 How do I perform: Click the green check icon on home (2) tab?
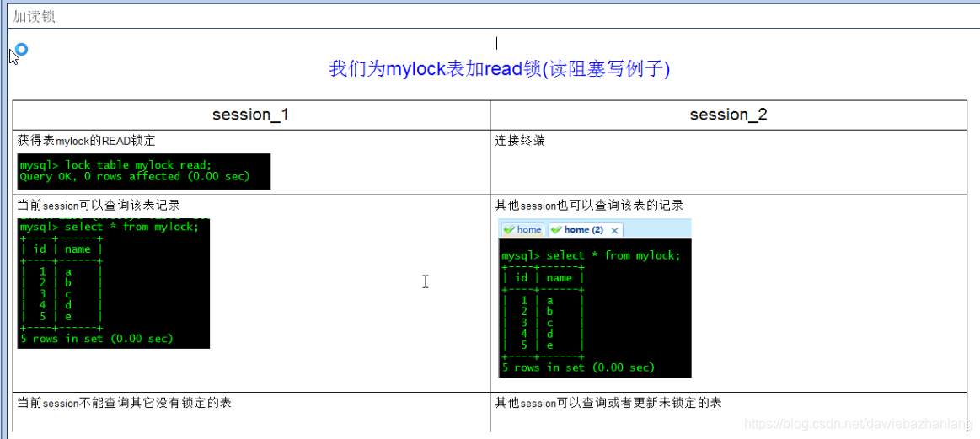point(556,229)
